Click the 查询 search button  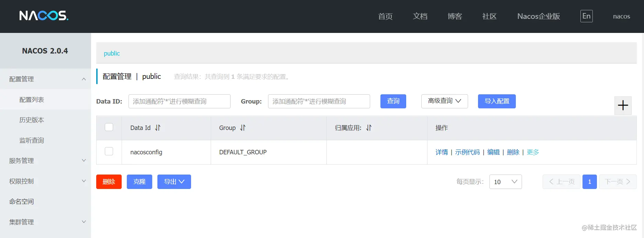point(393,101)
